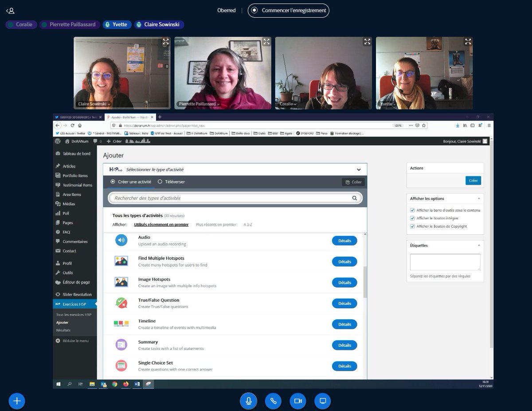The width and height of the screenshot is (532, 411).
Task: Click the WordPress logo in admin bar
Action: point(58,141)
